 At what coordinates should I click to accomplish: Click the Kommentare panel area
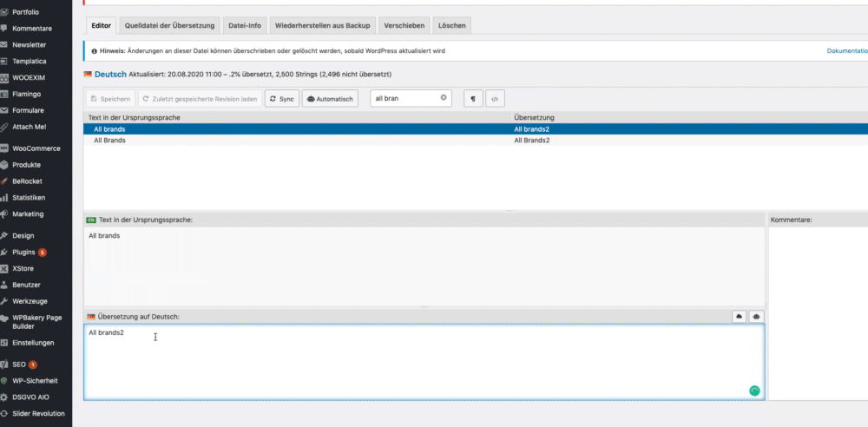point(819,313)
